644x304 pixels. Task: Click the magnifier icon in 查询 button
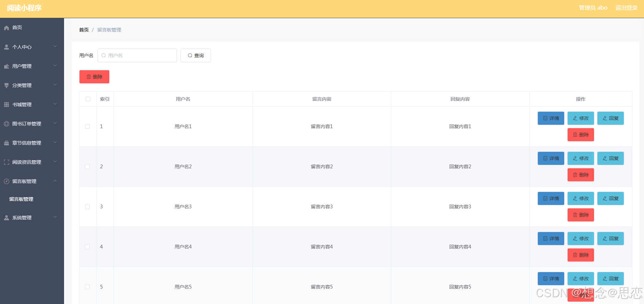pyautogui.click(x=190, y=56)
